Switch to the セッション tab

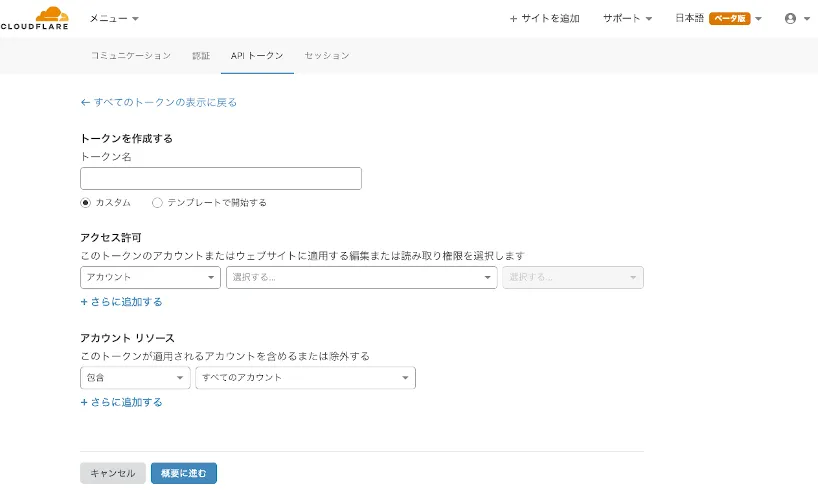327,55
